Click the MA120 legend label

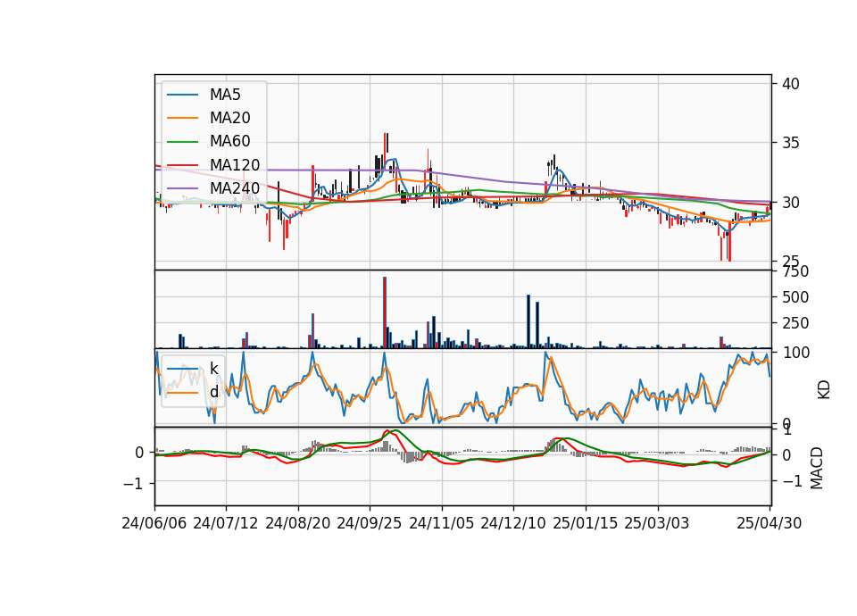235,165
